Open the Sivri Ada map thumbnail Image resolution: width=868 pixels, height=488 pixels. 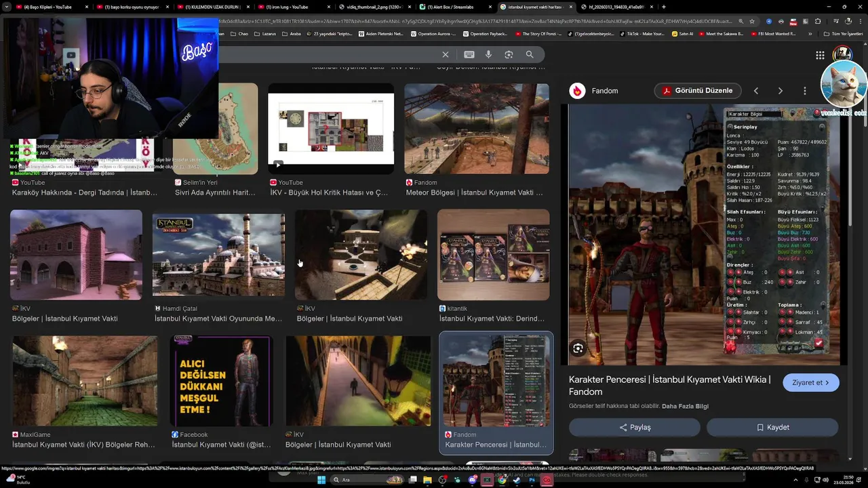coord(215,129)
